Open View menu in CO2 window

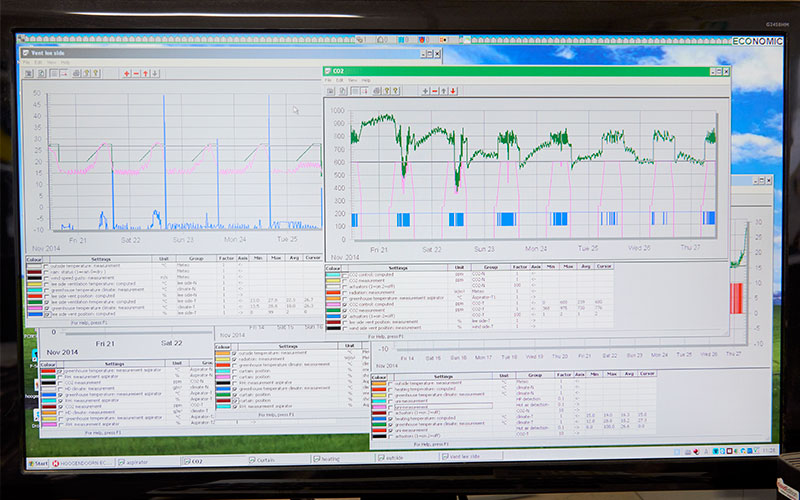353,80
